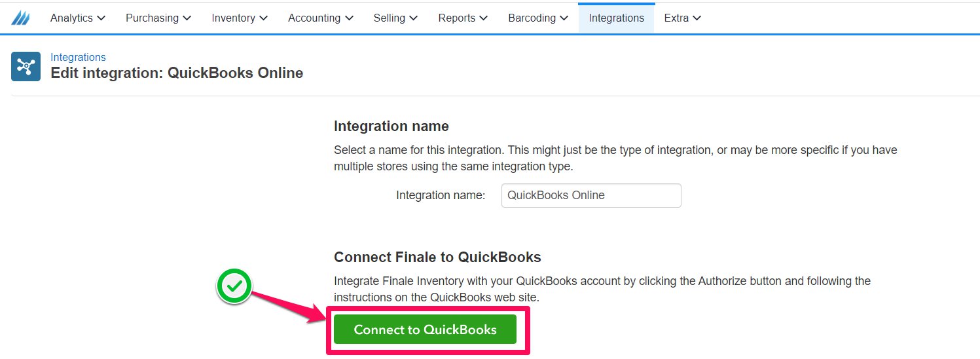The height and width of the screenshot is (359, 980).
Task: Switch to the Integrations tab
Action: click(616, 18)
